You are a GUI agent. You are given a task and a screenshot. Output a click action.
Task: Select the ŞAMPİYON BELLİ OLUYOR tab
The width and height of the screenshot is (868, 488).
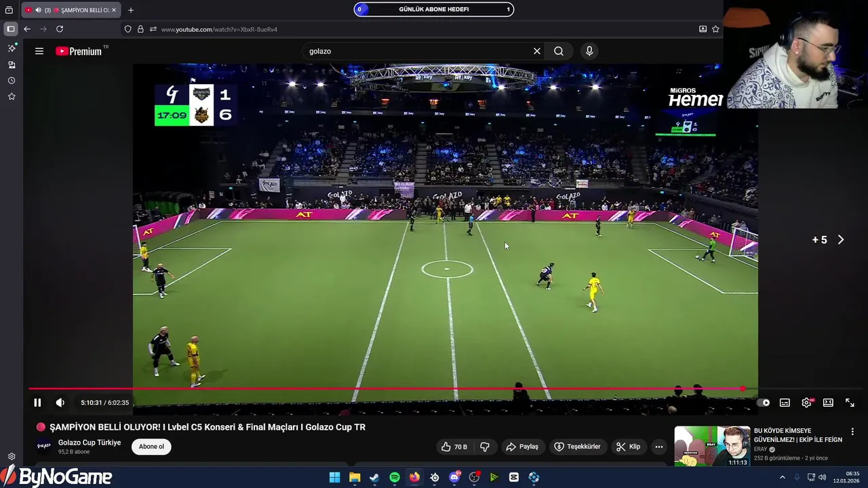tap(71, 10)
